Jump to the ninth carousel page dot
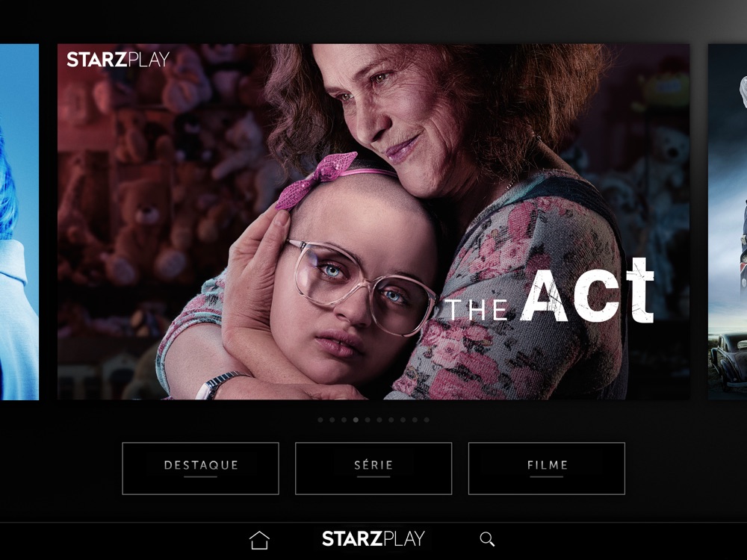The width and height of the screenshot is (747, 560). tap(415, 420)
